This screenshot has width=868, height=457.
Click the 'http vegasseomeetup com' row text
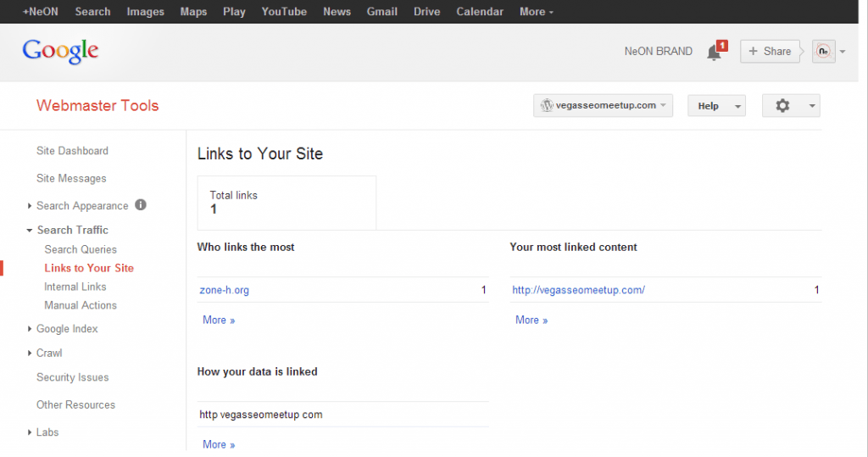[261, 415]
